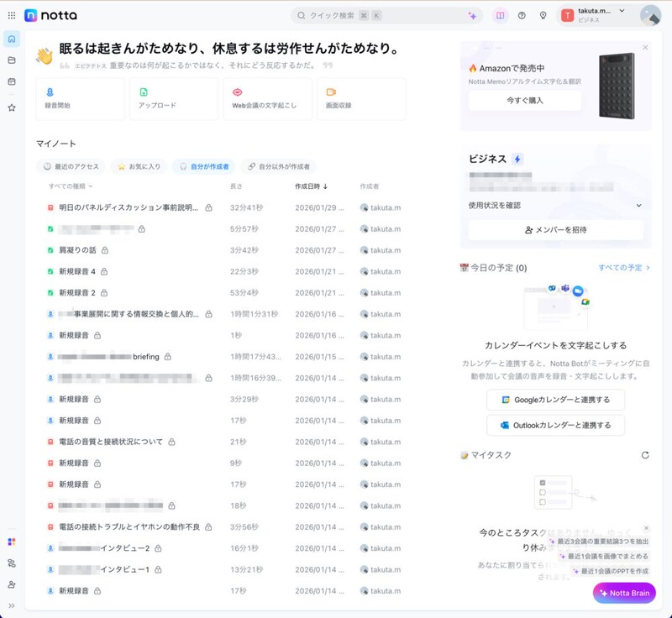Sort notes by 作成日時 column header
This screenshot has width=672, height=618.
311,186
